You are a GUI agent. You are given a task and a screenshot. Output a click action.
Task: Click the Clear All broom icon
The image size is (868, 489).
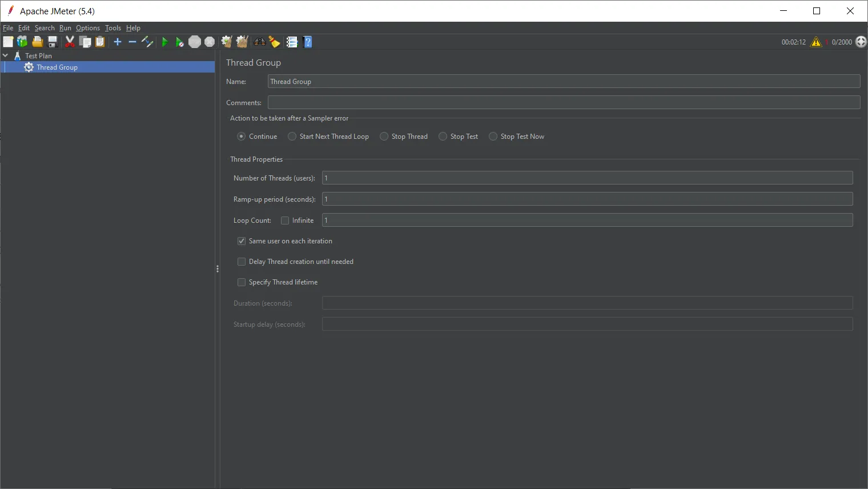[242, 42]
